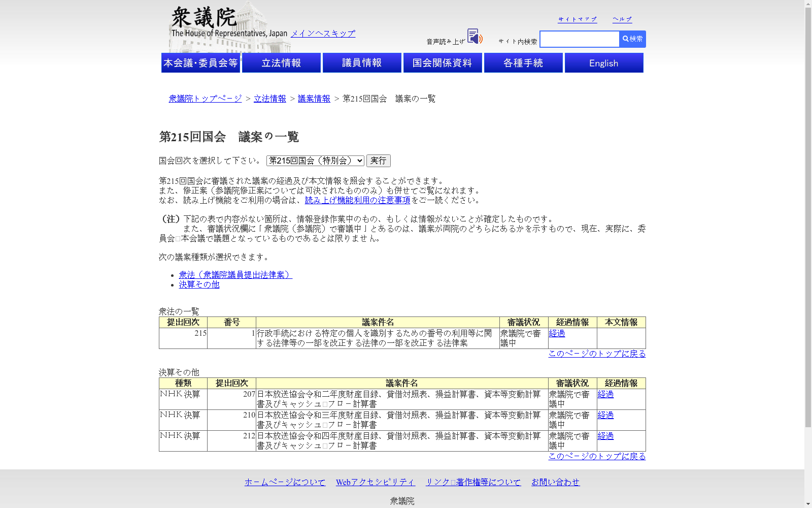Click the 本文情報 column header
This screenshot has width=812, height=508.
point(621,323)
